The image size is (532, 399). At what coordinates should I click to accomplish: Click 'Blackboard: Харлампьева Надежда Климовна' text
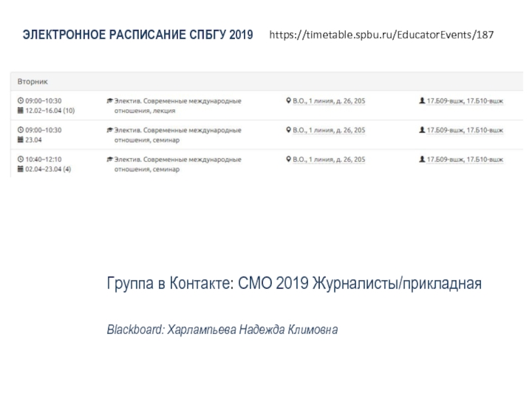click(x=222, y=330)
